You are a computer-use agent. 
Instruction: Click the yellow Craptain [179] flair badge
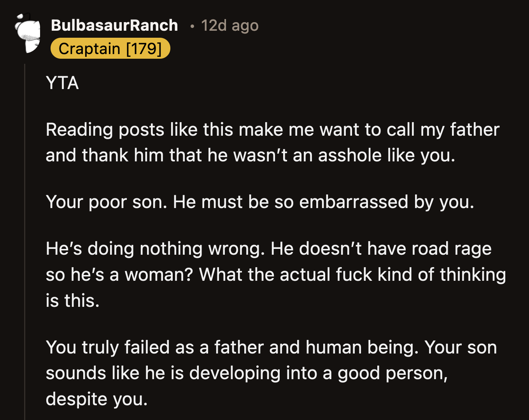point(110,48)
